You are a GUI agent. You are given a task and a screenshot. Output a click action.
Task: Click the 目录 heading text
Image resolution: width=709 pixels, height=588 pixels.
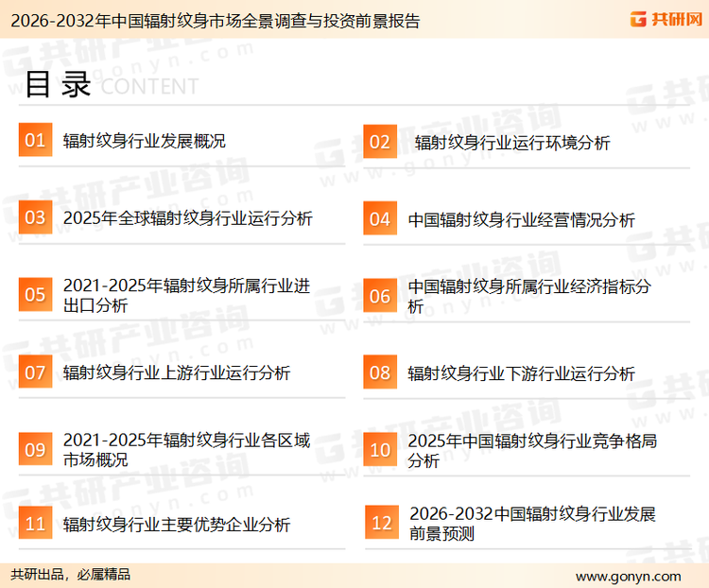[x=58, y=84]
